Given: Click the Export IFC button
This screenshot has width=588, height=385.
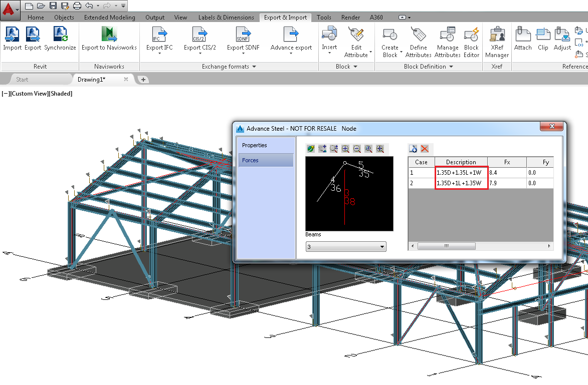Looking at the screenshot, I should pyautogui.click(x=159, y=40).
